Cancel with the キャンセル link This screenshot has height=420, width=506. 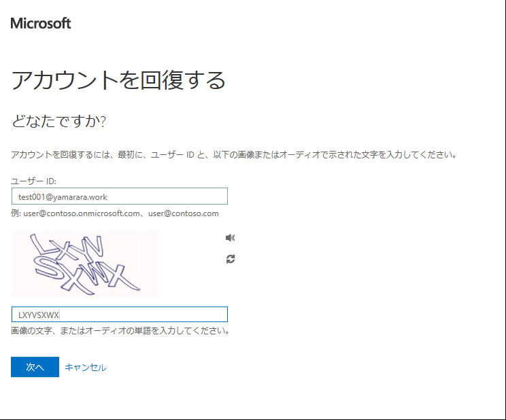[86, 368]
